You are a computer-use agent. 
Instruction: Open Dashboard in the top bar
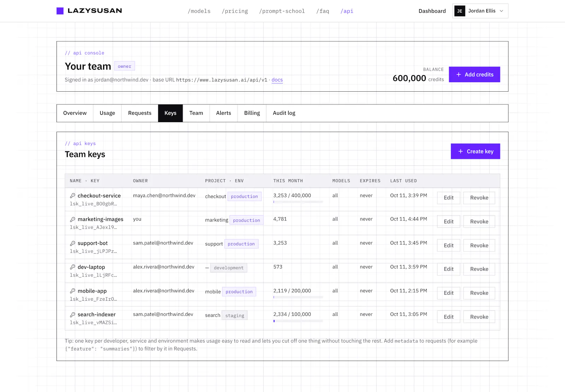432,11
